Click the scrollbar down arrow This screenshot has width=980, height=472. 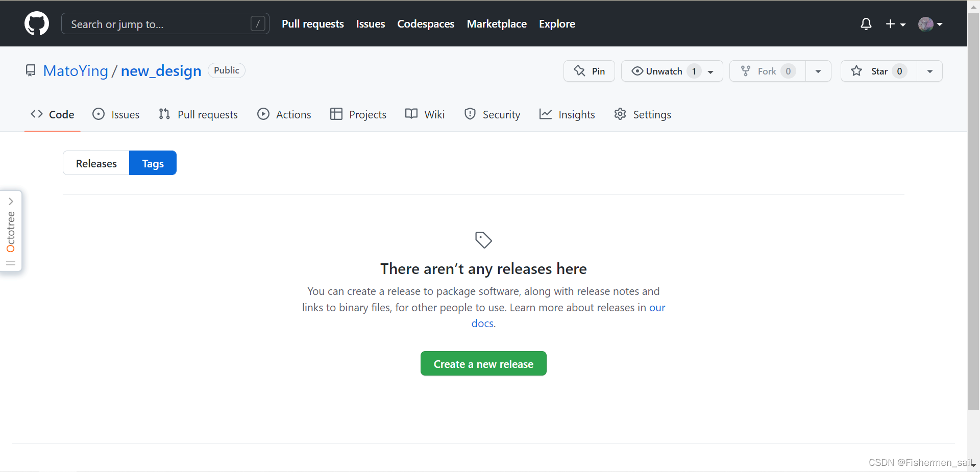click(974, 465)
